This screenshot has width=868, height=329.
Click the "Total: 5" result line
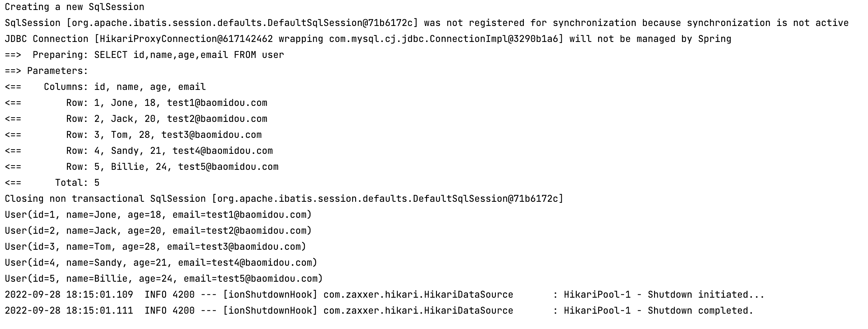77,183
